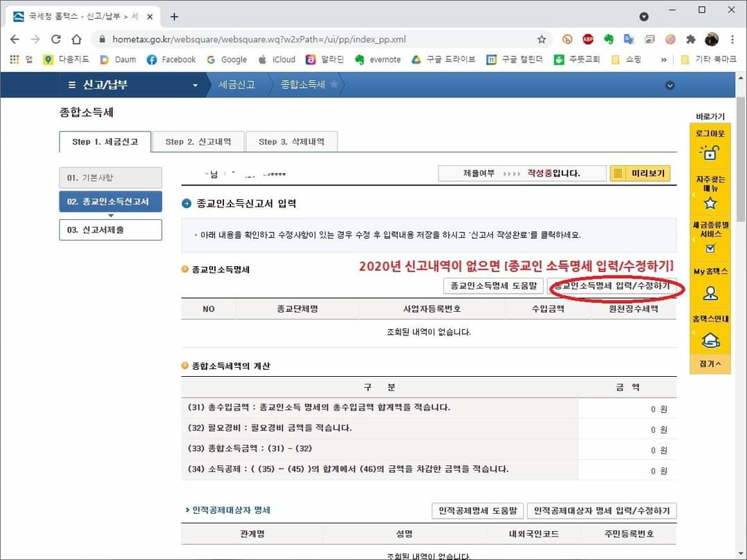This screenshot has height=560, width=747.
Task: Switch to Step 2. 신고내역 tab
Action: [198, 142]
